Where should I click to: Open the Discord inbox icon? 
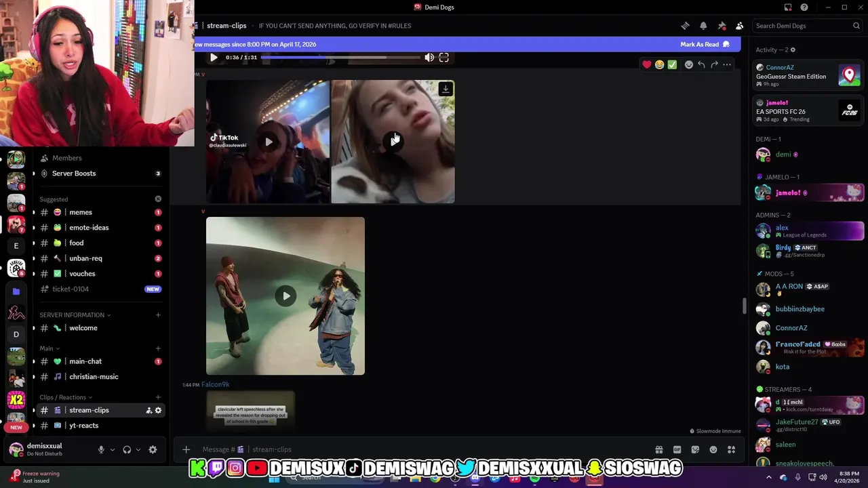click(788, 7)
